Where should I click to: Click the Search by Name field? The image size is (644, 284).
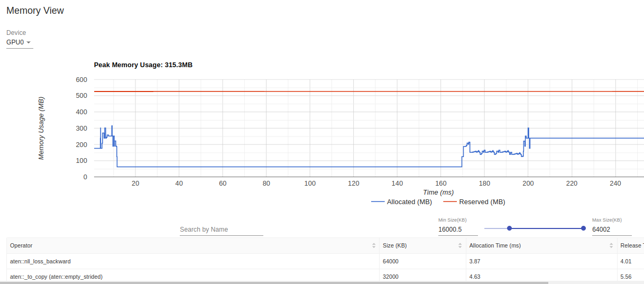click(221, 230)
